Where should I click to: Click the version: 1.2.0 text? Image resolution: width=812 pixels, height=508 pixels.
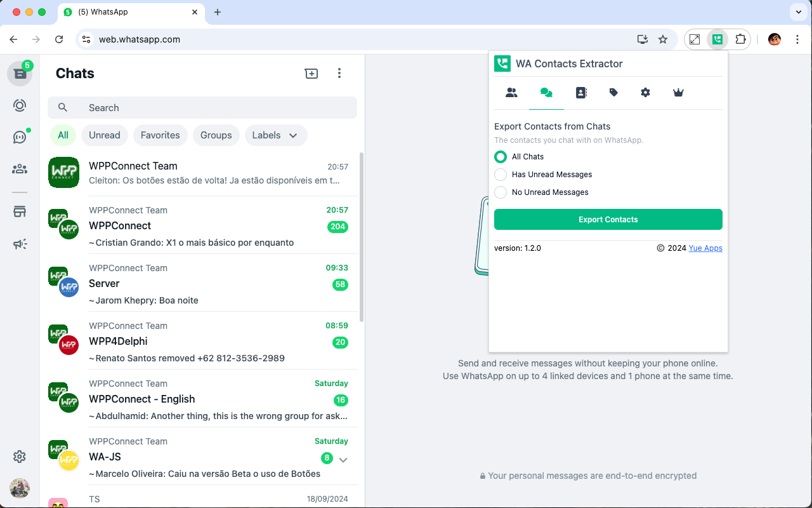point(518,248)
